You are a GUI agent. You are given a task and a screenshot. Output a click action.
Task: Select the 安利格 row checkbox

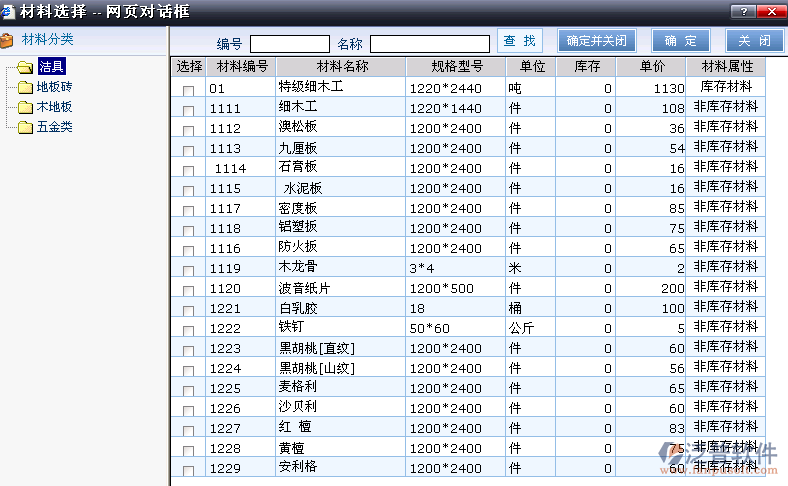[188, 471]
